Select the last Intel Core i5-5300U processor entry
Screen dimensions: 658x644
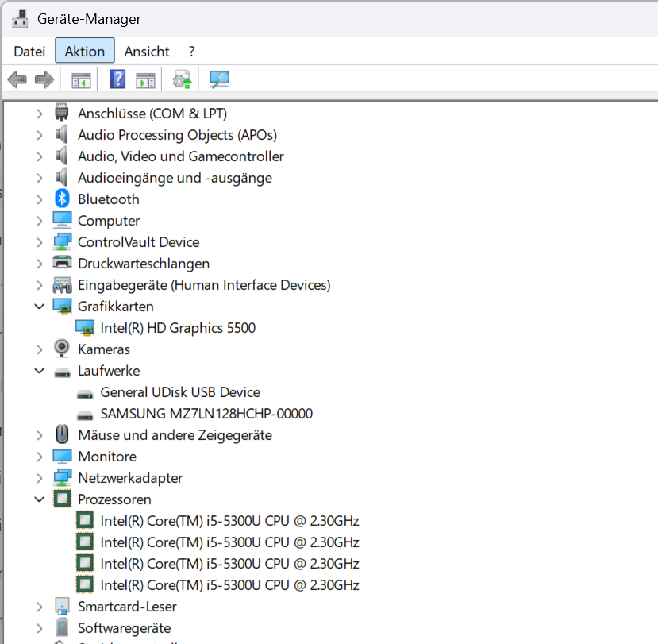(x=229, y=584)
